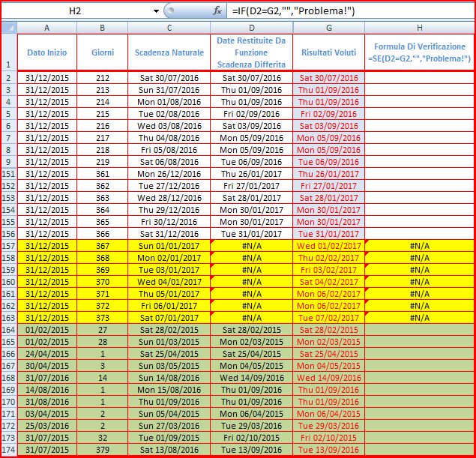
Task: Click cell 'Mon 04/05/2015' in column D
Action: 252,366
